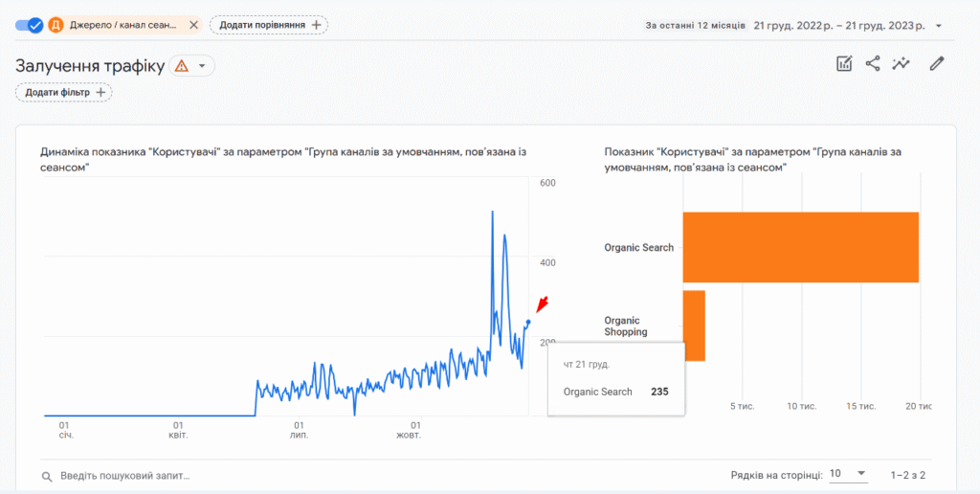Click the Додати порівняння button

269,25
